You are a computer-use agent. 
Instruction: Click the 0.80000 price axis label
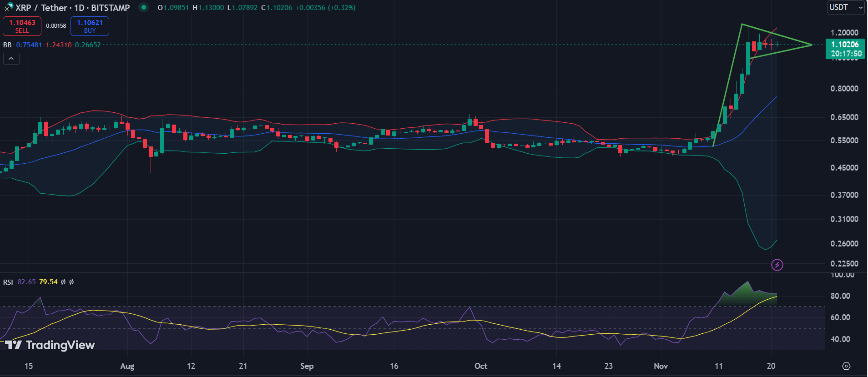[844, 89]
